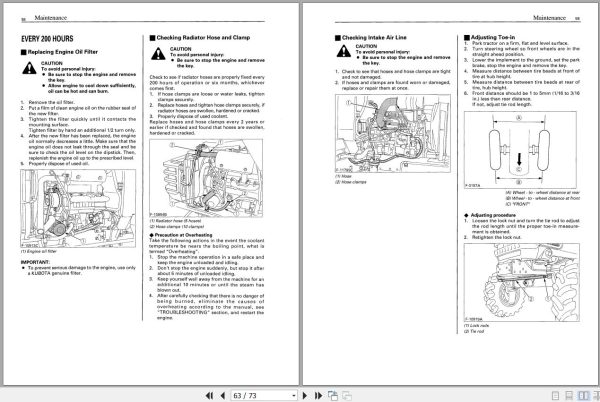600x402 pixels.
Task: Go to the previous page
Action: 223,395
